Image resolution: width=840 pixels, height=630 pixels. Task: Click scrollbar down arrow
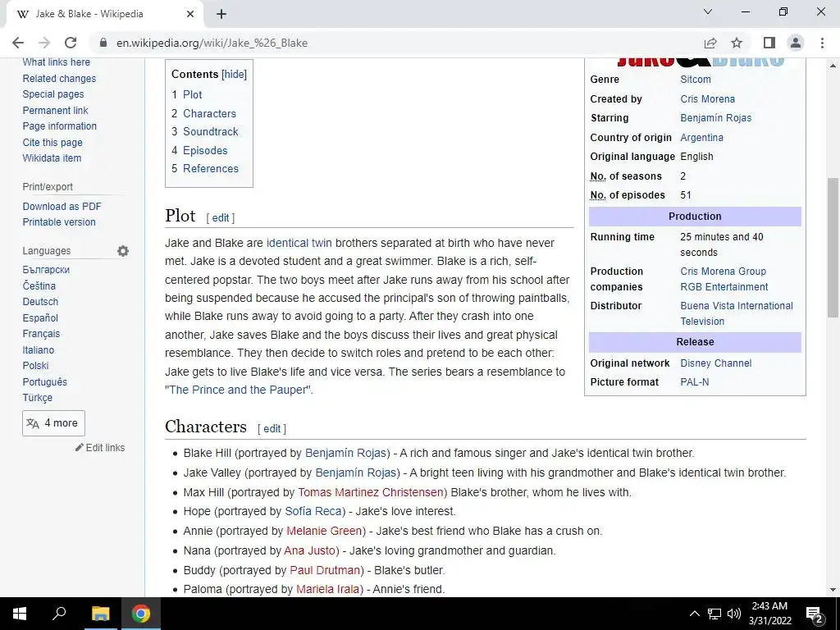pyautogui.click(x=833, y=590)
